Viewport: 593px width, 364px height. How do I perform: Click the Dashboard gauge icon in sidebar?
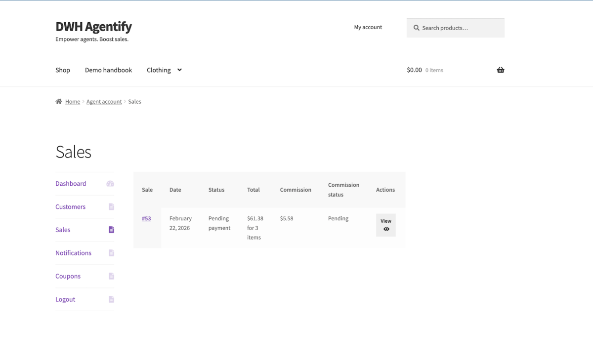tap(110, 184)
